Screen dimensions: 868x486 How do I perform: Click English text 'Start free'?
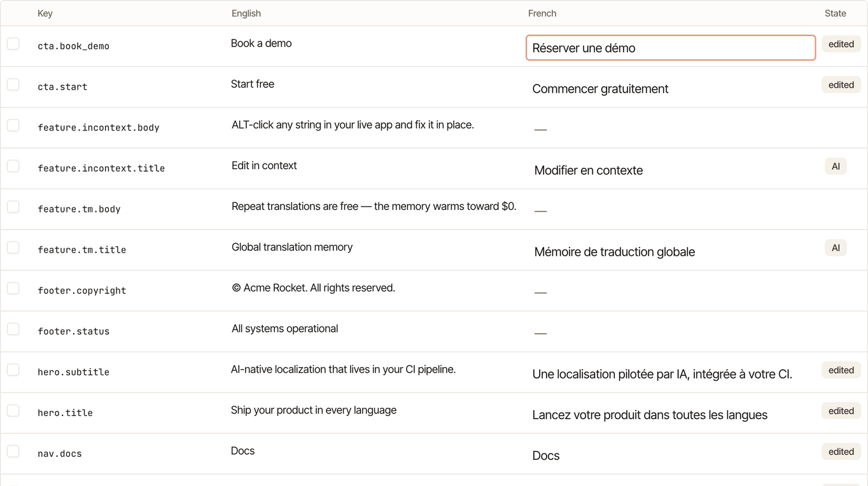tap(253, 84)
